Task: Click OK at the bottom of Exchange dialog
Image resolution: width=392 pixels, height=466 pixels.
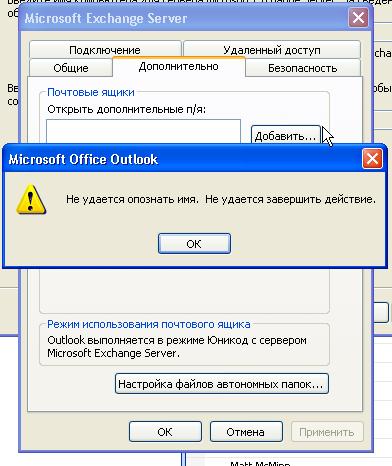Action: coord(165,432)
